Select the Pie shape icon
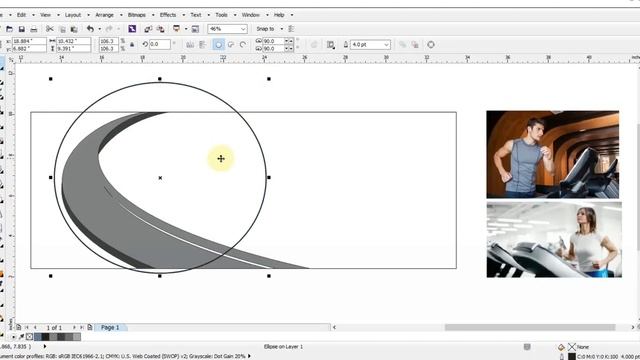Screen dimensions: 640x360 (231, 45)
